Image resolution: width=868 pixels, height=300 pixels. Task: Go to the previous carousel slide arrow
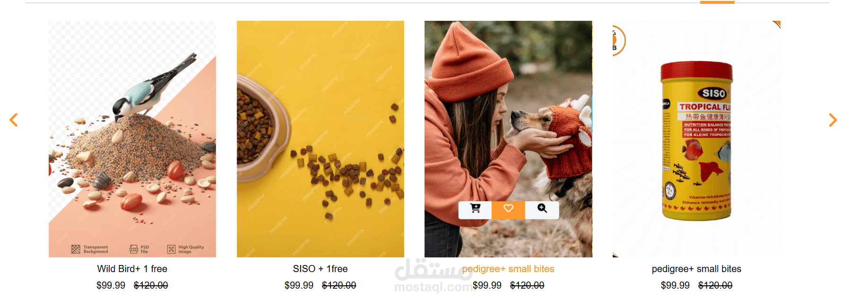pos(14,120)
